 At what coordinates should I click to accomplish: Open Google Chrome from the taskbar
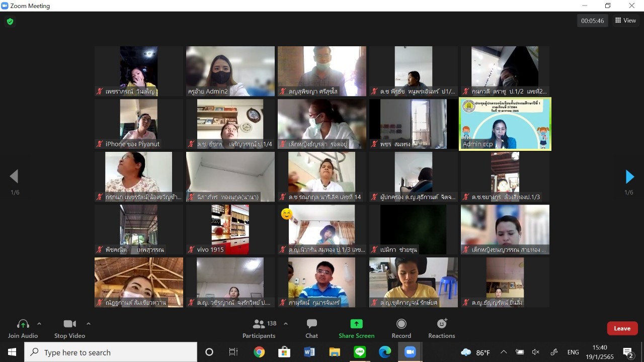(259, 352)
